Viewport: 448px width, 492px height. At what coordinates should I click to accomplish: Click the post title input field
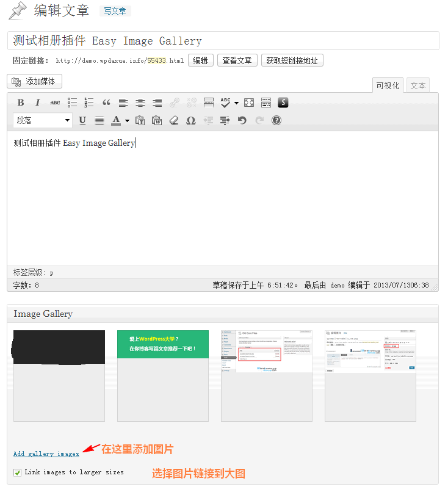[223, 41]
